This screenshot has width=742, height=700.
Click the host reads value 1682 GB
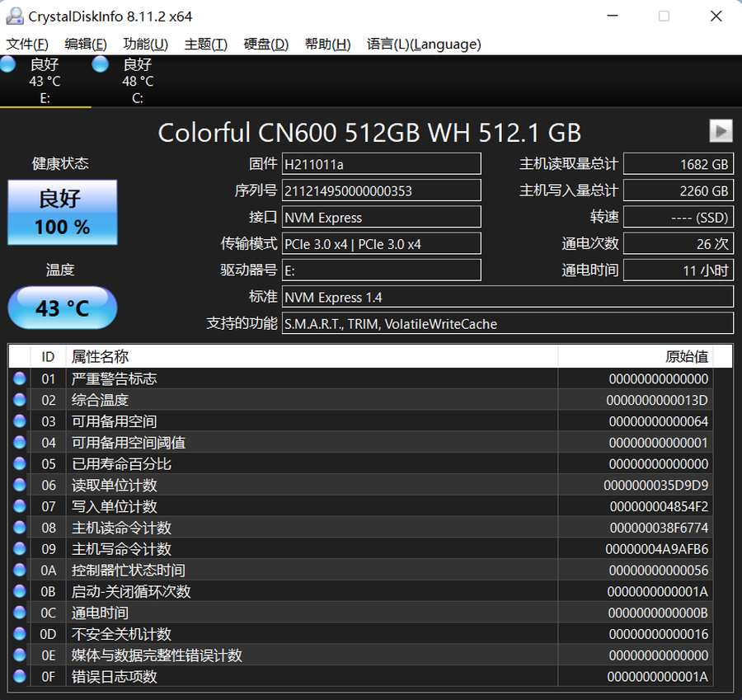click(679, 164)
